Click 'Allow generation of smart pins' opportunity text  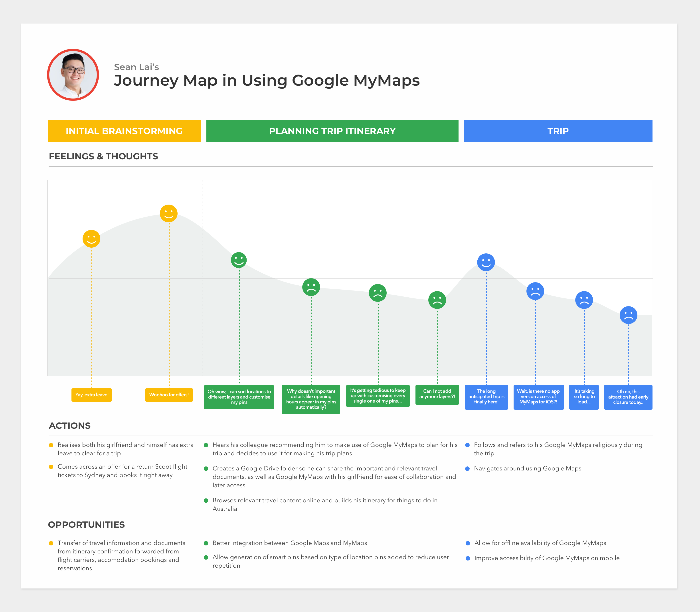[x=331, y=561]
